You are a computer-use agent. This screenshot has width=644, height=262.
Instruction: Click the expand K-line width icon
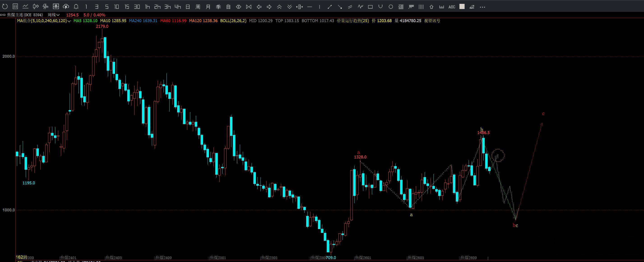[x=239, y=7]
